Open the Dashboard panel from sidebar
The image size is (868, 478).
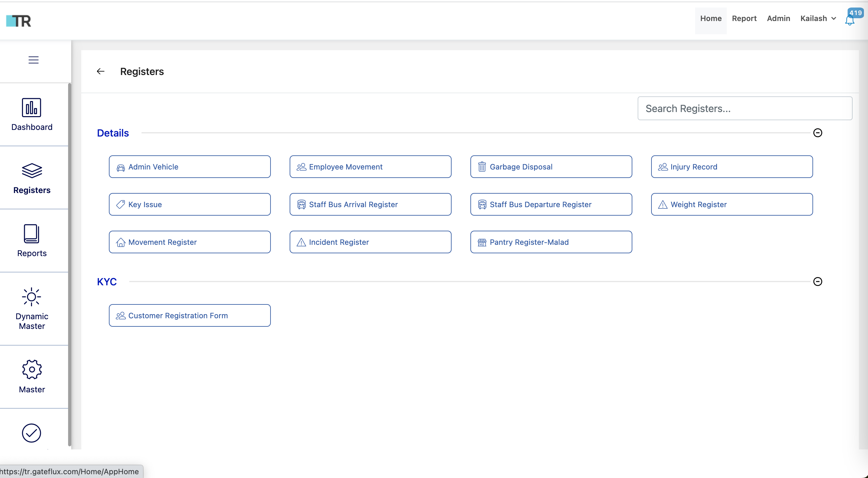pos(32,115)
